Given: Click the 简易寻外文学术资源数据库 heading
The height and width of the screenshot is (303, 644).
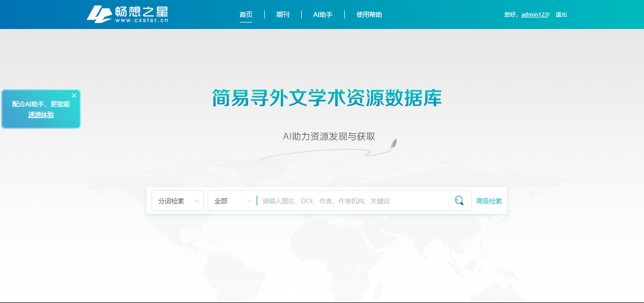Looking at the screenshot, I should point(327,98).
